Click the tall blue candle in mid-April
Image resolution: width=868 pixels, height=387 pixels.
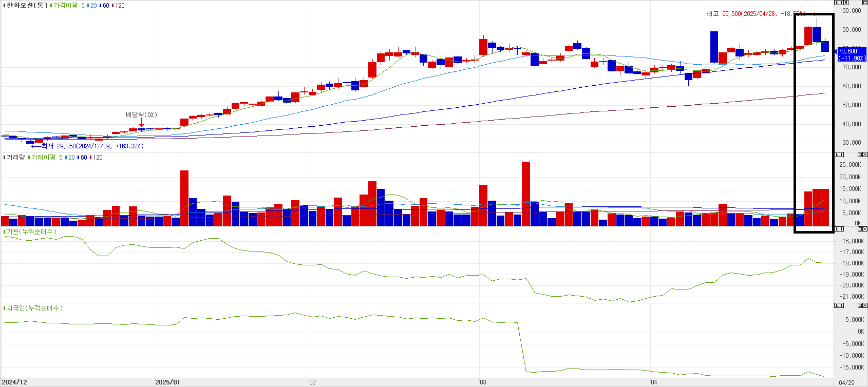click(x=714, y=47)
